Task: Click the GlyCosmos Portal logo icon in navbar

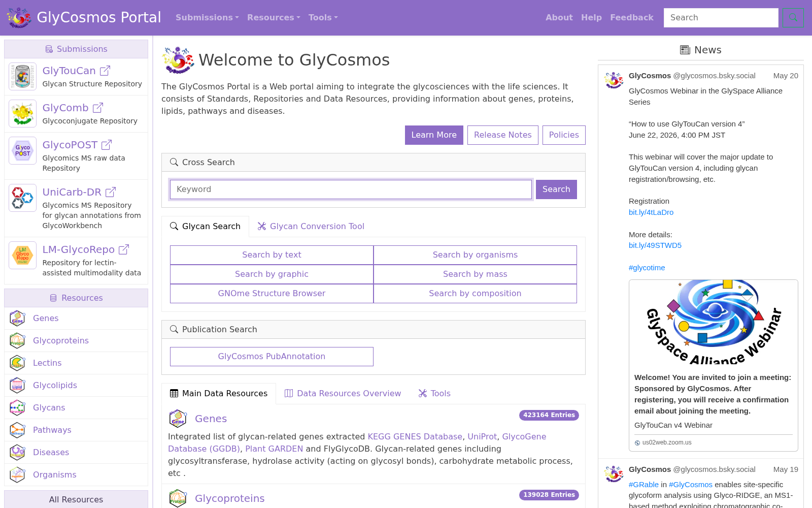Action: (x=19, y=17)
